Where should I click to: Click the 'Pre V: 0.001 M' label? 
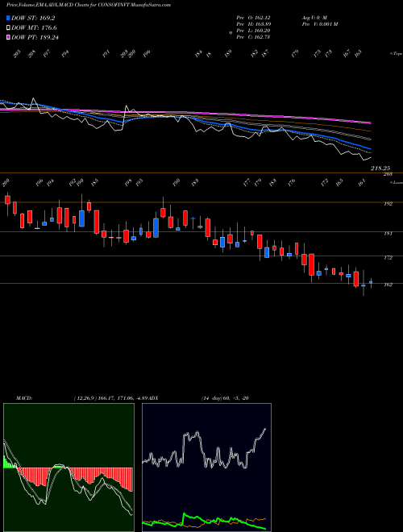320,24
